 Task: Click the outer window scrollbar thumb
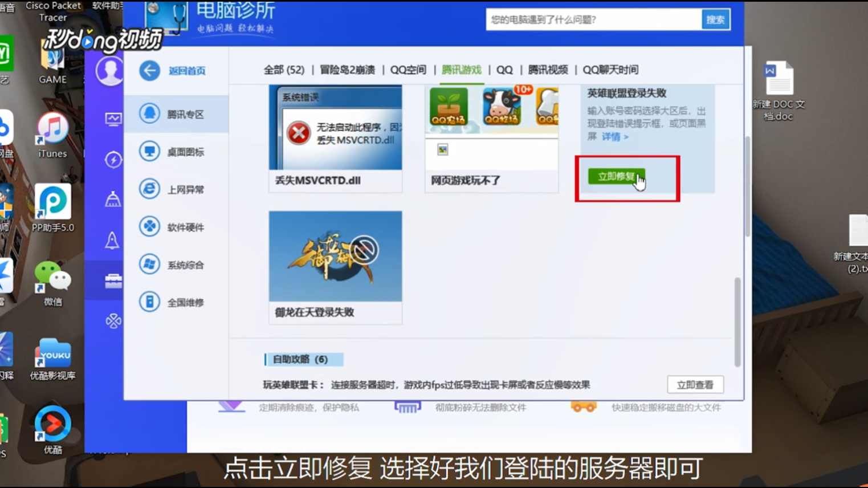[x=748, y=186]
